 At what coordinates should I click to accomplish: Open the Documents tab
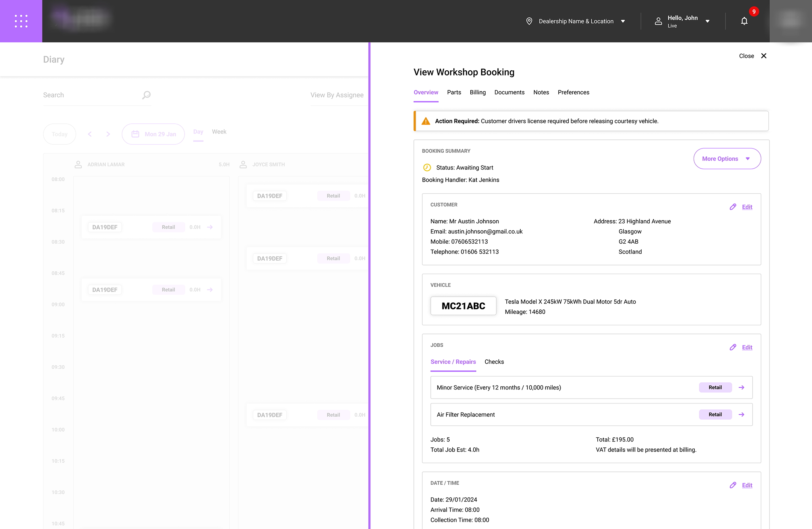[x=509, y=92]
